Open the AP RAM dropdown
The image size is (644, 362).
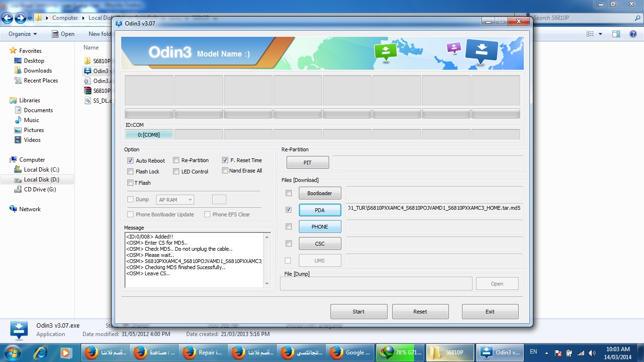[x=175, y=200]
